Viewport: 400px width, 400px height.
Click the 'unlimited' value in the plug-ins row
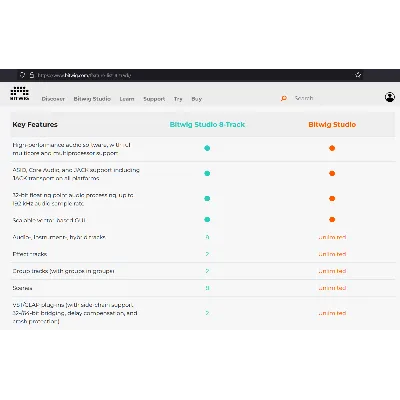[332, 313]
